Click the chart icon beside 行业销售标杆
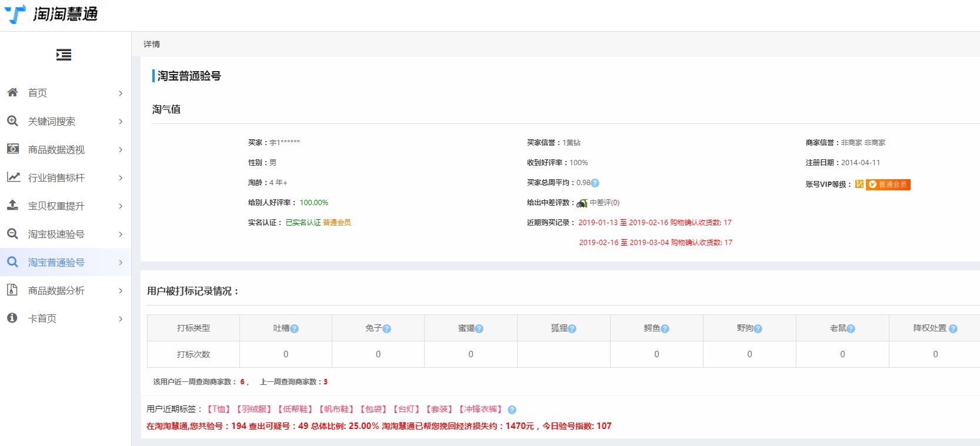 (x=12, y=177)
